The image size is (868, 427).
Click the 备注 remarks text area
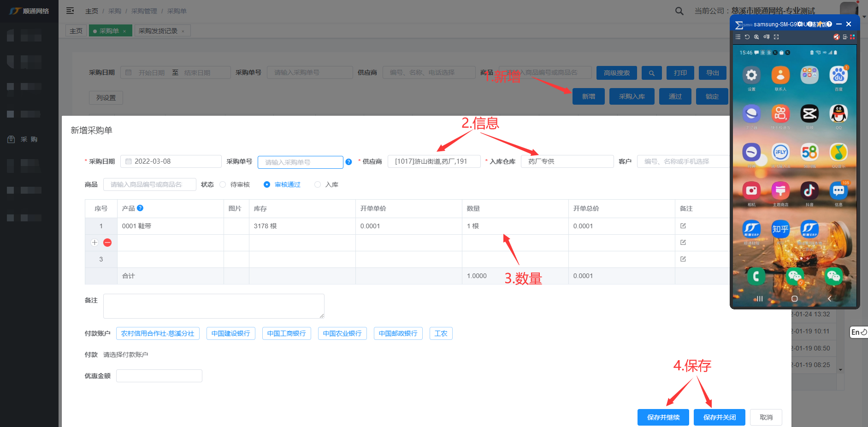pos(213,306)
